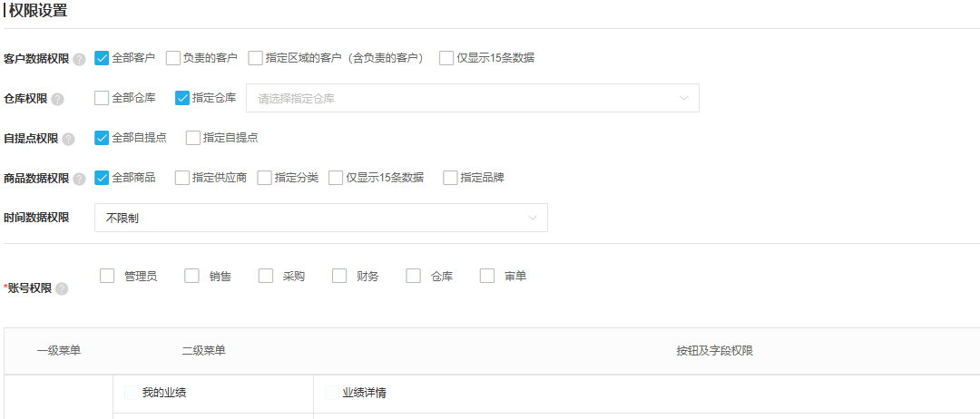The height and width of the screenshot is (419, 980).
Task: Check the 负责的客户 checkbox
Action: coord(173,58)
